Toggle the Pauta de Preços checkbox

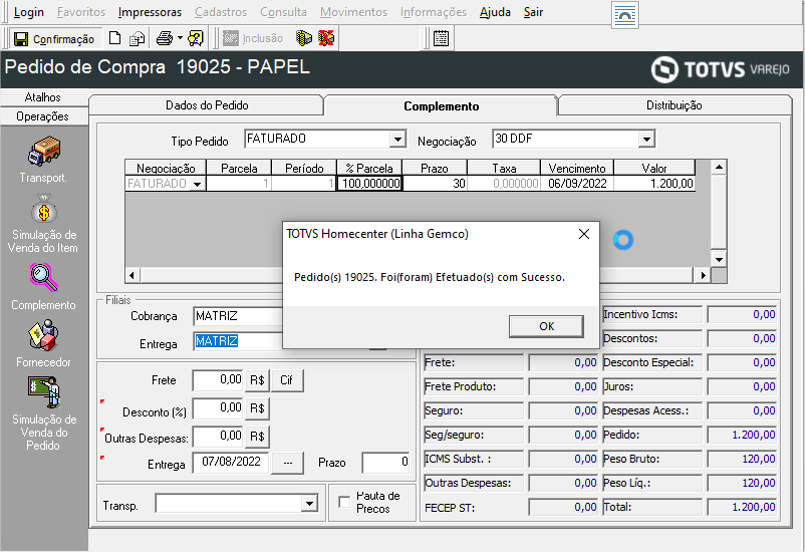click(x=344, y=502)
